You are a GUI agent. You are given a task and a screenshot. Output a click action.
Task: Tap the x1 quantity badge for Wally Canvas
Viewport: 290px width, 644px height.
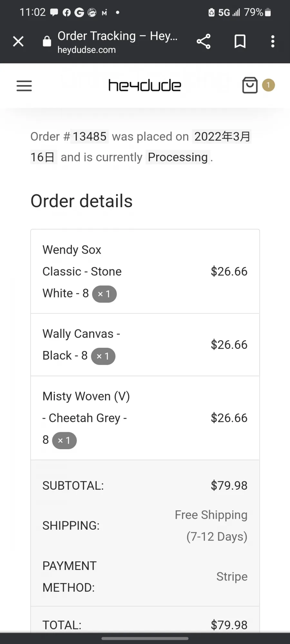103,356
